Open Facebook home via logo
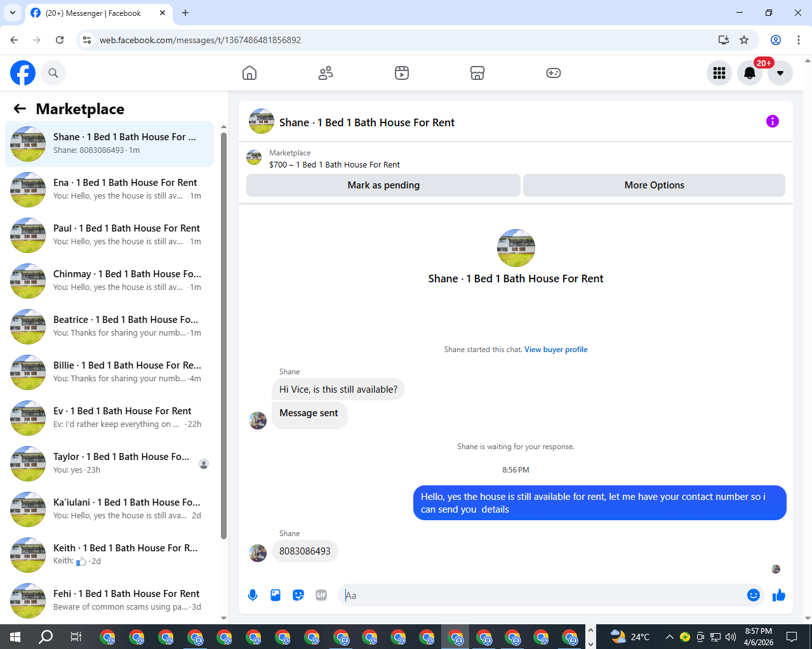 pyautogui.click(x=23, y=73)
